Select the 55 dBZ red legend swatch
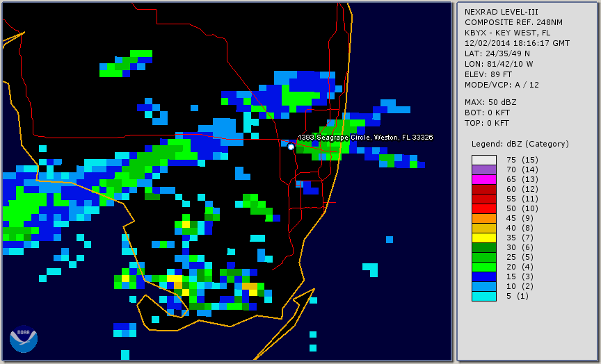 (x=484, y=199)
